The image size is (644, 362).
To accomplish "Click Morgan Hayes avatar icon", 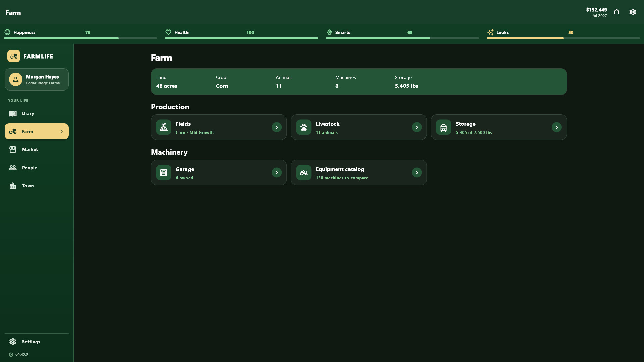I will click(x=16, y=80).
